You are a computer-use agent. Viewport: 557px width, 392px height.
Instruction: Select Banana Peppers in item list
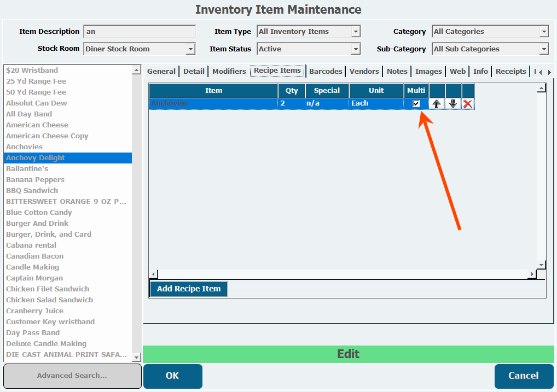(x=35, y=179)
